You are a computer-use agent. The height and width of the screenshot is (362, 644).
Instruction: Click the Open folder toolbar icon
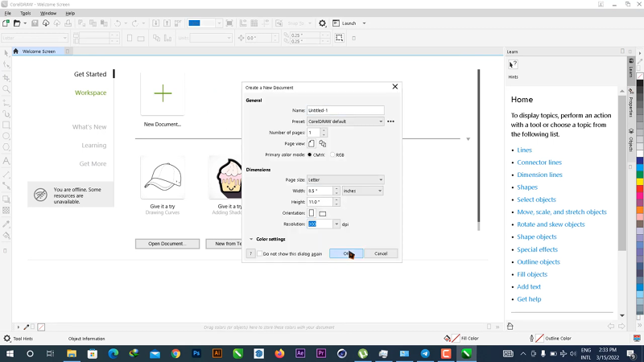(x=17, y=23)
